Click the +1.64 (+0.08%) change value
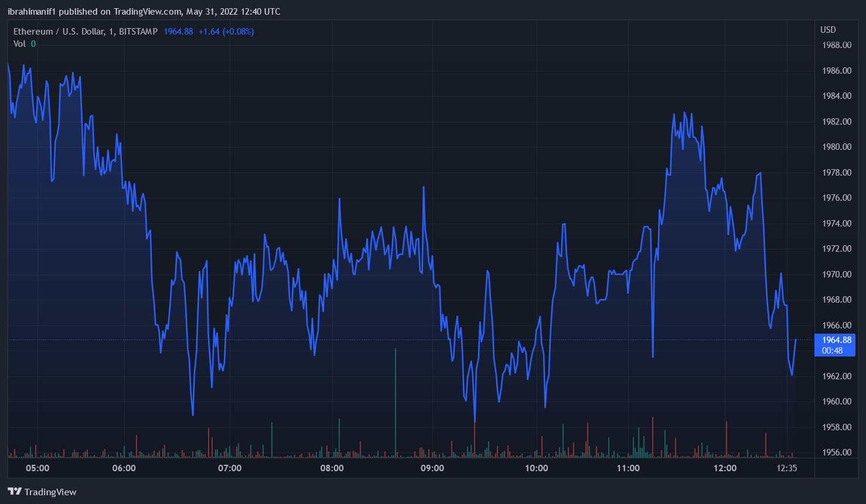Screen dimensions: 866x504 click(226, 32)
